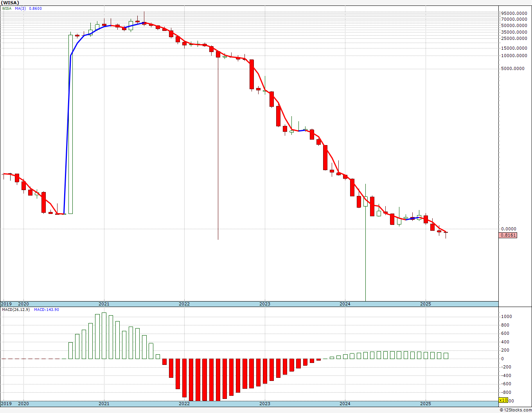Select the -600 label on the MACD axis

[506, 384]
